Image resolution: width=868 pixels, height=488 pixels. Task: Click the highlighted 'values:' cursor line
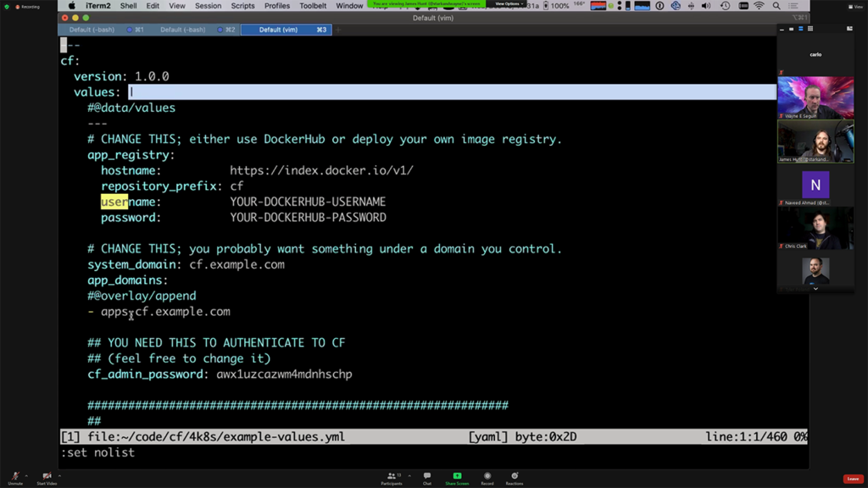(425, 91)
